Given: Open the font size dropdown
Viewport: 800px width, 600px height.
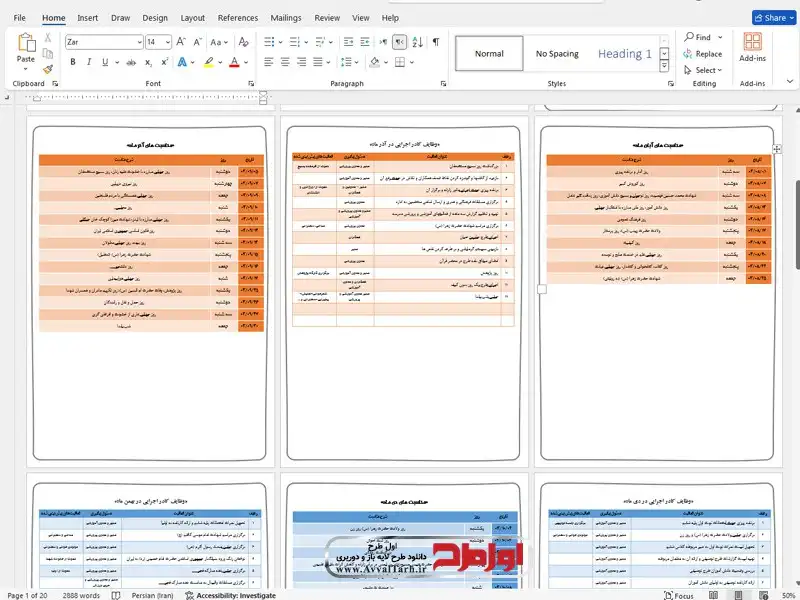Looking at the screenshot, I should click(168, 42).
